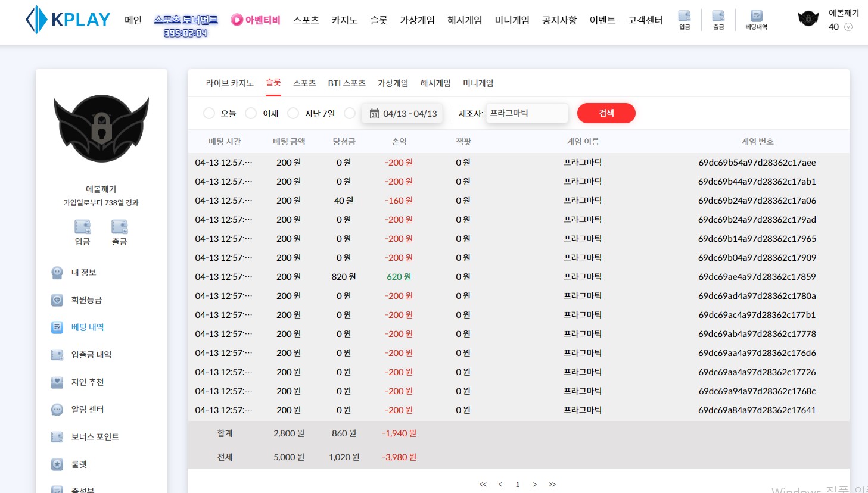Screen dimensions: 868x493
Task: Go to the next page arrow
Action: pos(535,484)
